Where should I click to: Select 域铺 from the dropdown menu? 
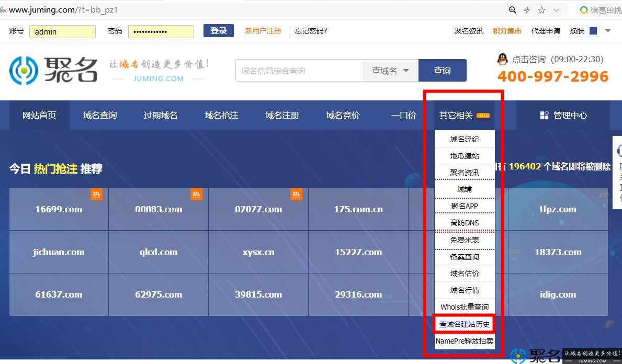click(465, 189)
